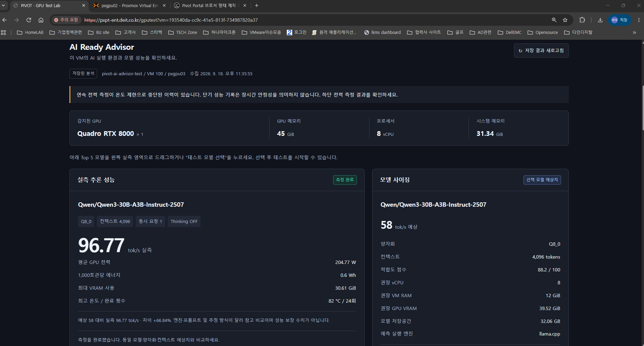Screen dimensions: 644x346
Task: Click the Quadro RTX 8000 GPU name
Action: (106, 134)
